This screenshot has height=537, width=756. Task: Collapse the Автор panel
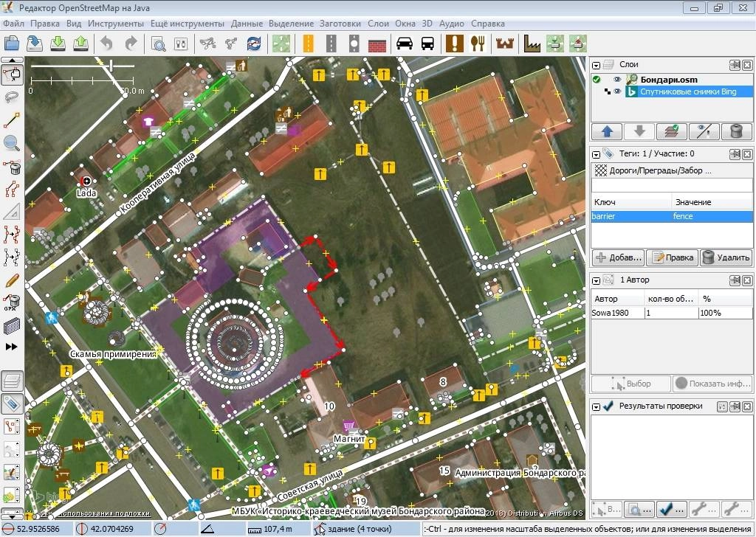(x=597, y=280)
